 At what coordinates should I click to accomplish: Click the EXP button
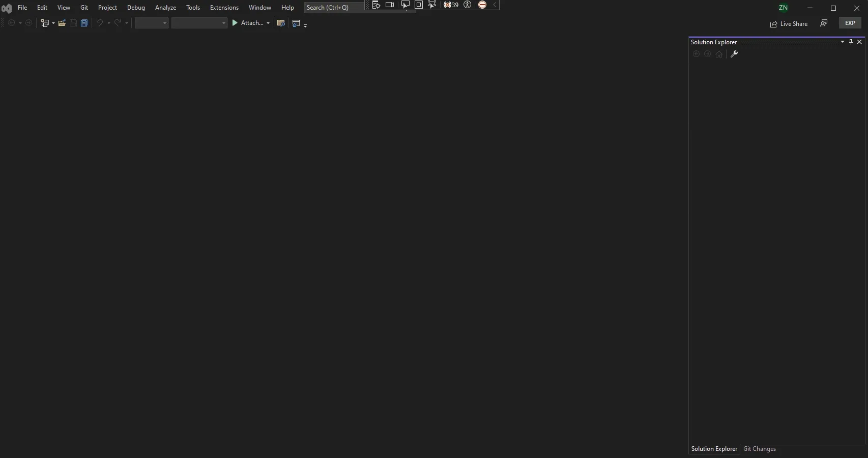(850, 23)
